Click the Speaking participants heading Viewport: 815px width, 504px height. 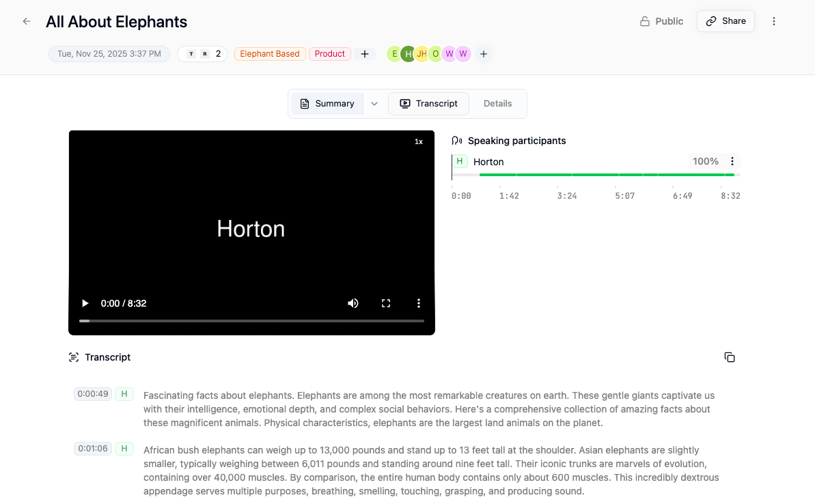tap(516, 141)
